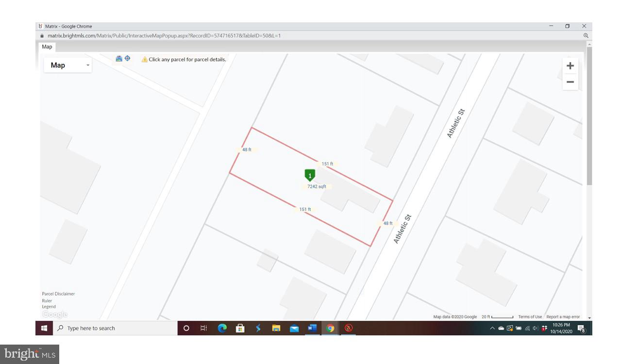Open the Legend link

pyautogui.click(x=49, y=307)
